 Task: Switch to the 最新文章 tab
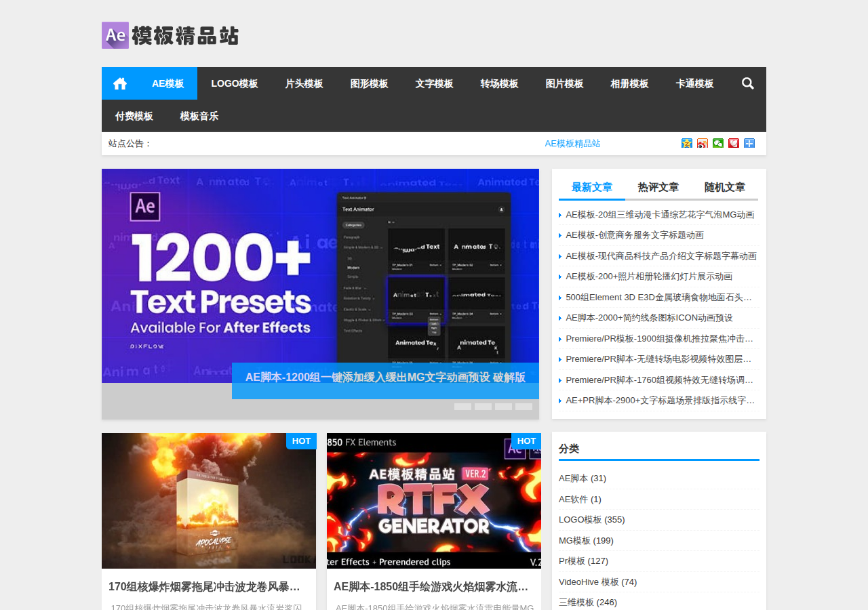coord(592,187)
